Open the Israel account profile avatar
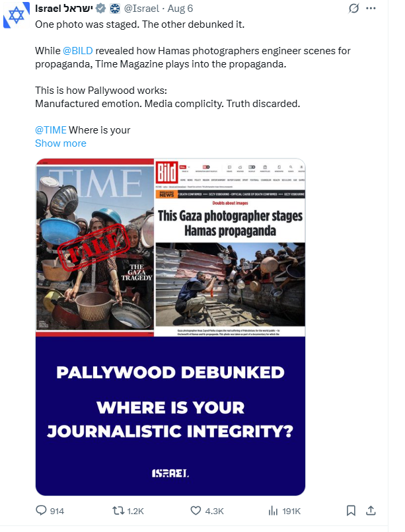 click(x=15, y=15)
